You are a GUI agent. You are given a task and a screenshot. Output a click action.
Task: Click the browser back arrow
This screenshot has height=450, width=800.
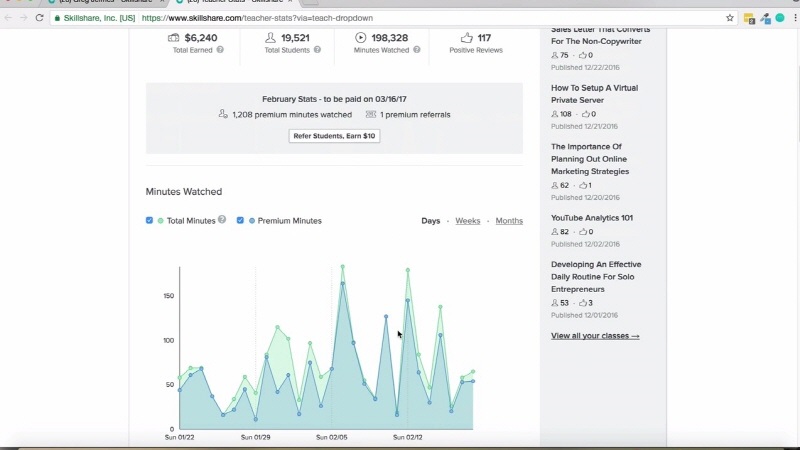(8, 18)
